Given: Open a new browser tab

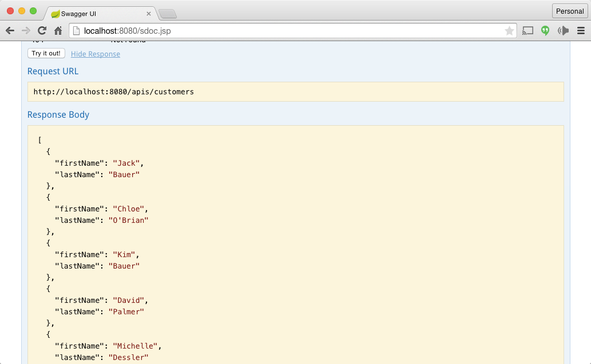Looking at the screenshot, I should 168,14.
